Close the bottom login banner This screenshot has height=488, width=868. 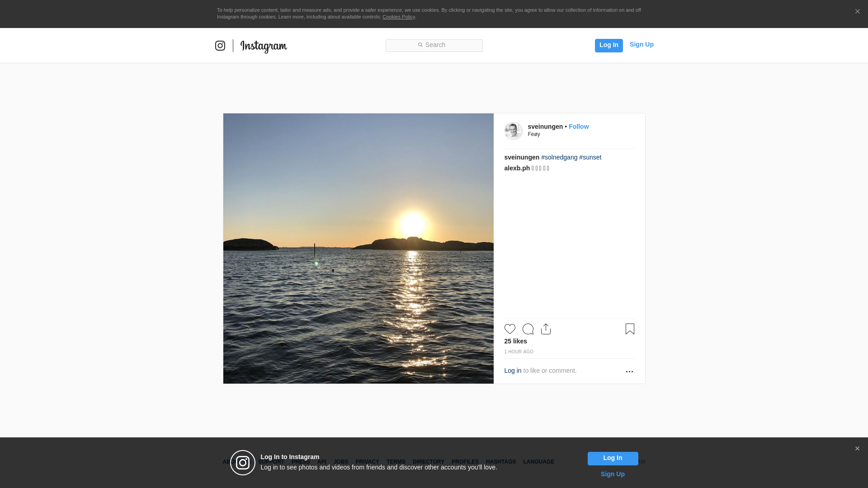(x=857, y=449)
